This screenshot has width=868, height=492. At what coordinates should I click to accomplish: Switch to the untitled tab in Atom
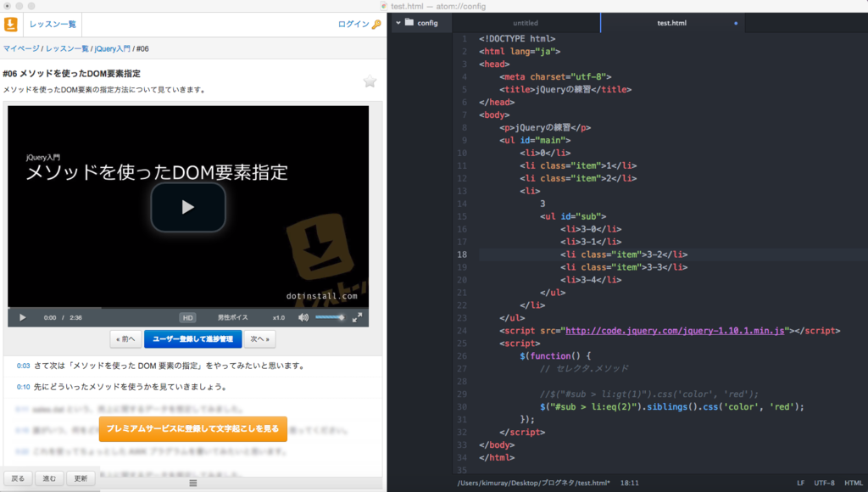click(x=526, y=23)
